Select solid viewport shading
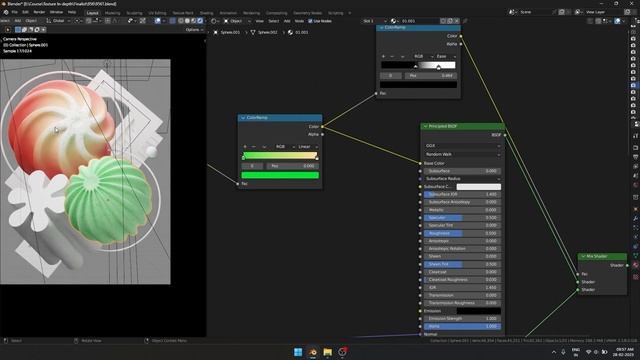The height and width of the screenshot is (360, 640). click(x=187, y=21)
